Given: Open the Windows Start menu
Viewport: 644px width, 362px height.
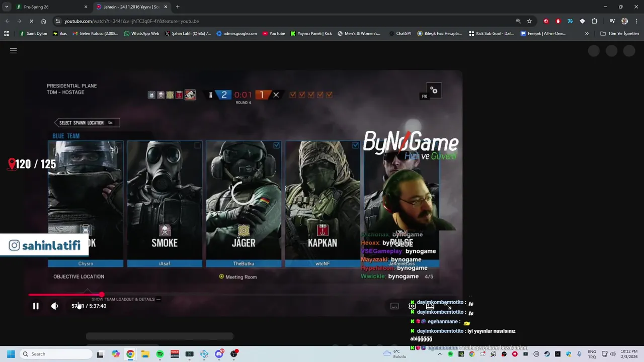Looking at the screenshot, I should [x=11, y=354].
